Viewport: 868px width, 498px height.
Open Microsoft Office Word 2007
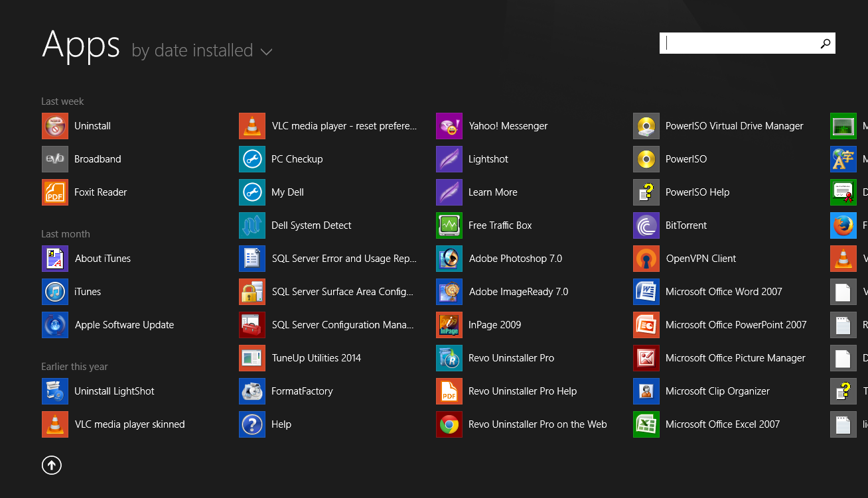708,292
